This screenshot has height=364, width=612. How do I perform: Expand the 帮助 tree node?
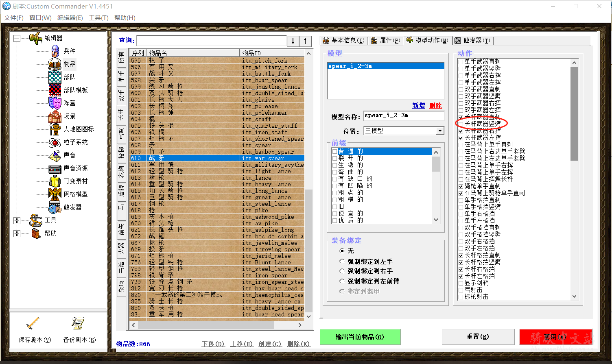[17, 233]
